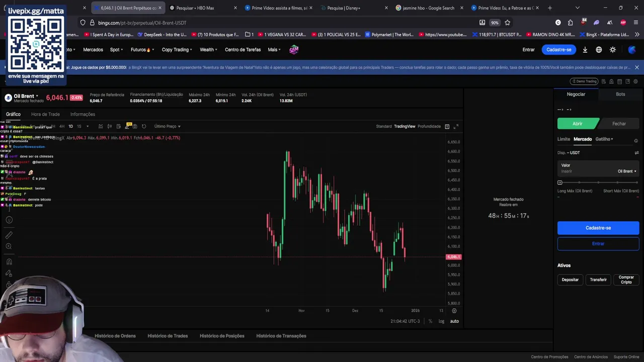The height and width of the screenshot is (362, 644).
Task: Expand Spot menu
Action: [117, 50]
